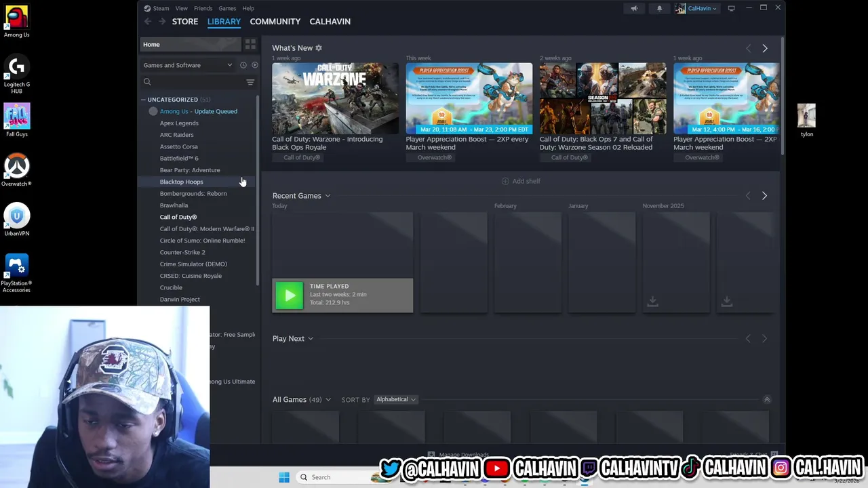Switch to the Community tab

275,22
